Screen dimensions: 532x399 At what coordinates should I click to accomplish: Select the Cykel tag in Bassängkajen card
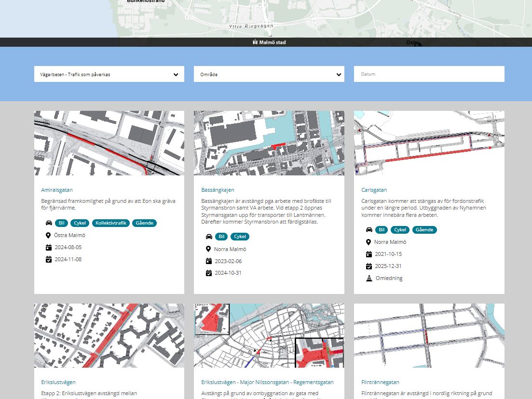(240, 237)
